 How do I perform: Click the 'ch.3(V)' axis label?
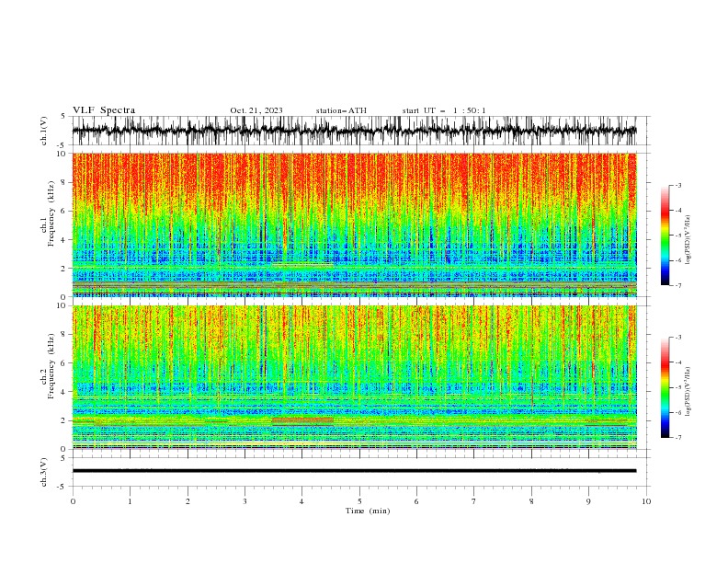(x=44, y=472)
